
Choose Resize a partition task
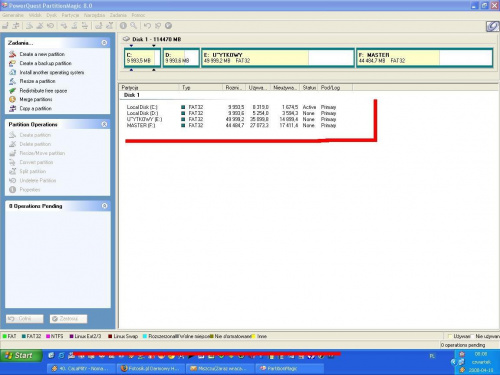pos(37,81)
